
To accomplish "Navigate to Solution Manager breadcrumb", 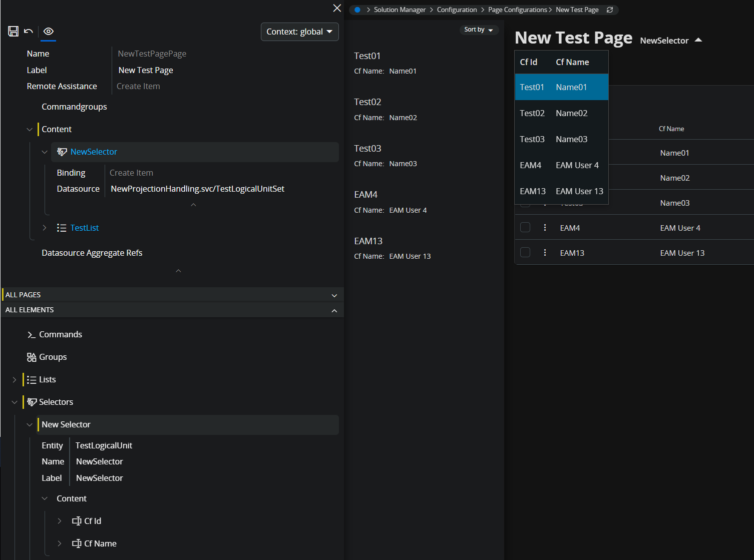I will coord(400,10).
